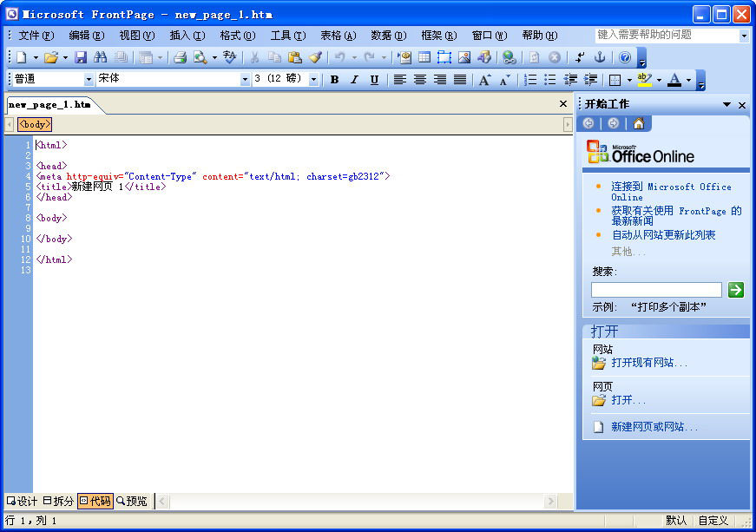Toggle Italic formatting
The height and width of the screenshot is (532, 756).
354,80
